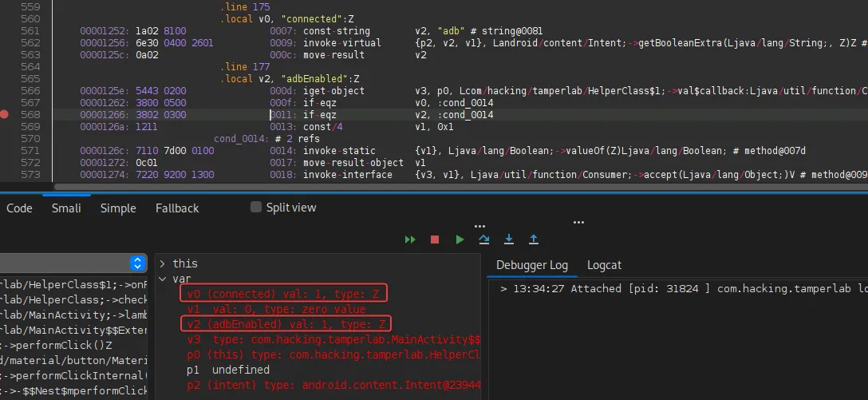Switch to the Code tab
Screen dimensions: 868x400
(x=19, y=208)
